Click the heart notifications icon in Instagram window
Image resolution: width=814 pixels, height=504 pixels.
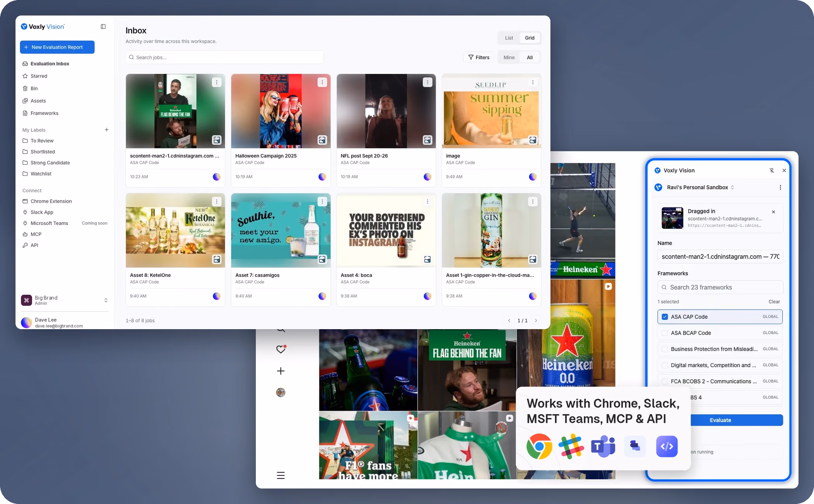click(281, 349)
